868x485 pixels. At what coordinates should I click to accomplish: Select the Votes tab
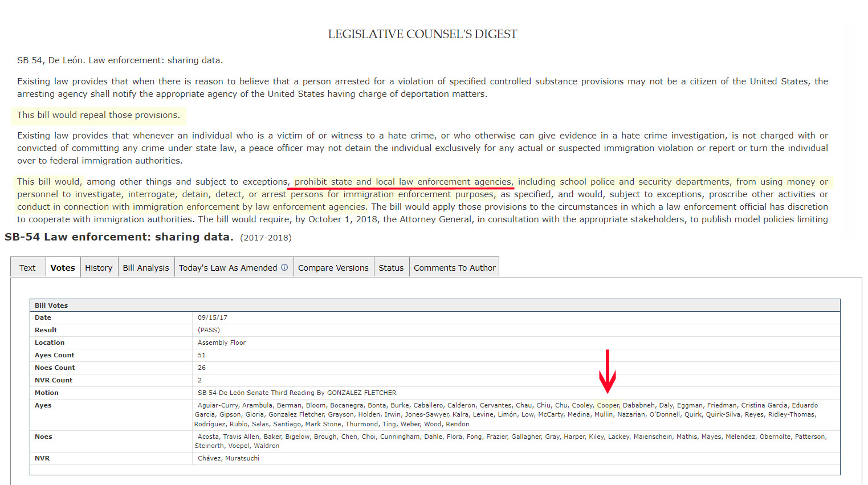(63, 268)
